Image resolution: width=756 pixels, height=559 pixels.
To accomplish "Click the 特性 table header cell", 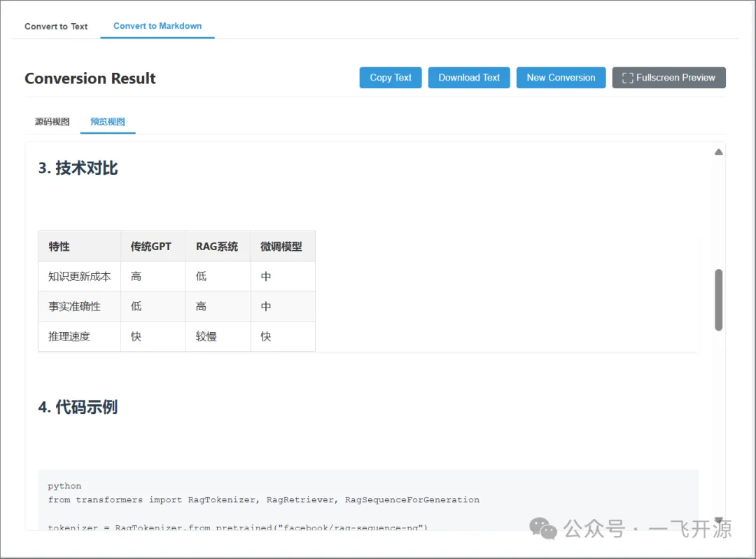I will point(80,247).
